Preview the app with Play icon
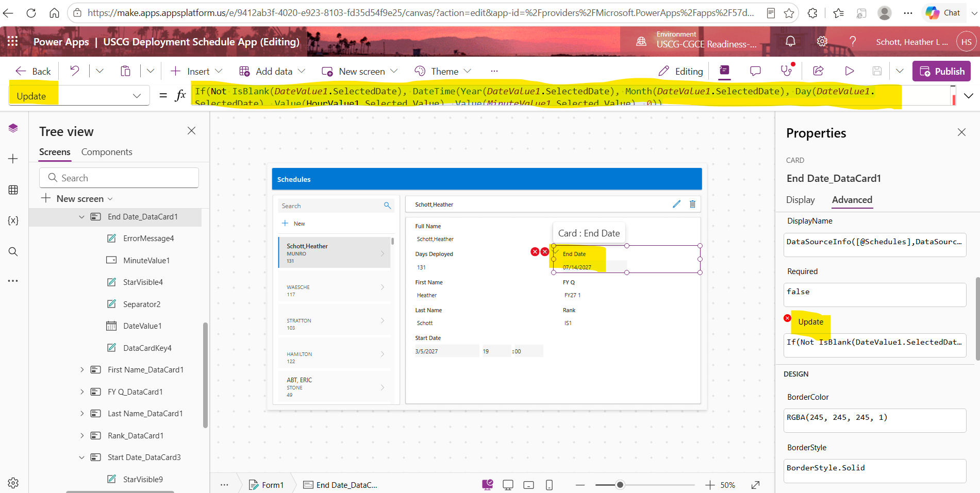980x493 pixels. click(x=850, y=71)
